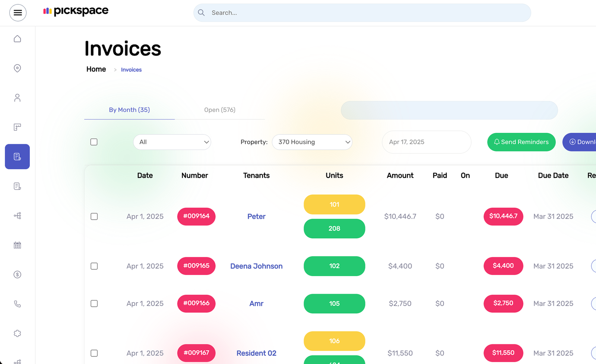Open the puzzle piece integrations icon
Image resolution: width=596 pixels, height=364 pixels.
click(17, 333)
